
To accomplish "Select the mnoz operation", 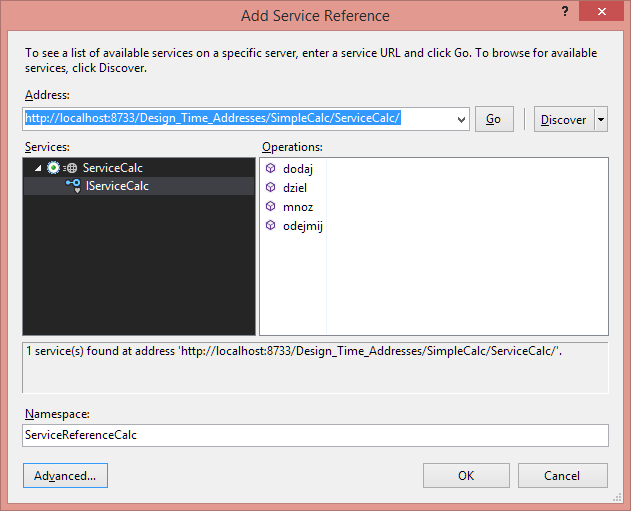I will (x=298, y=207).
